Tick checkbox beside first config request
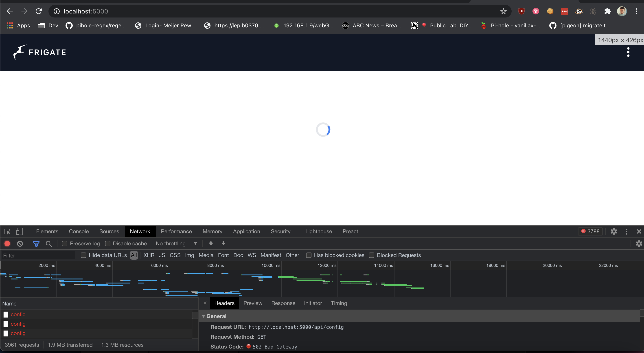Image resolution: width=644 pixels, height=353 pixels. pyautogui.click(x=6, y=314)
